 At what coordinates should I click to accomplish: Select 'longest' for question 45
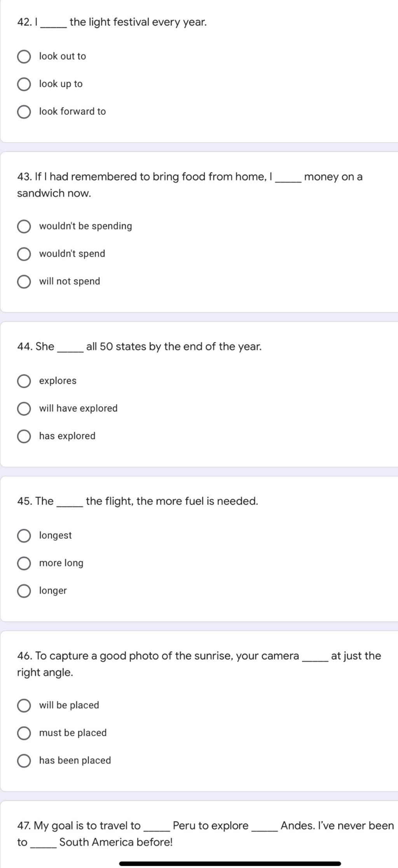[24, 536]
